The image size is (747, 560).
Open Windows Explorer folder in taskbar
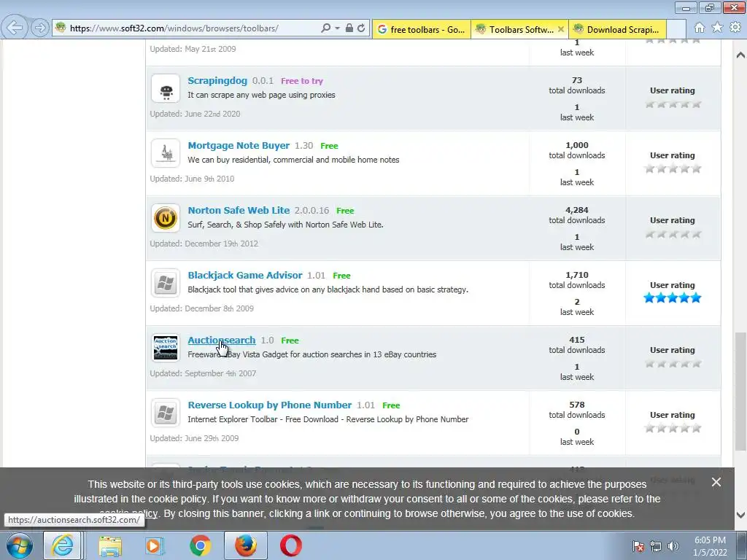(110, 546)
